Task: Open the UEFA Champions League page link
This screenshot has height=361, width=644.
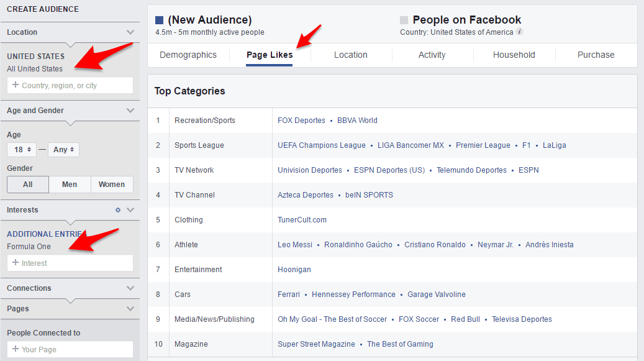Action: coord(322,145)
